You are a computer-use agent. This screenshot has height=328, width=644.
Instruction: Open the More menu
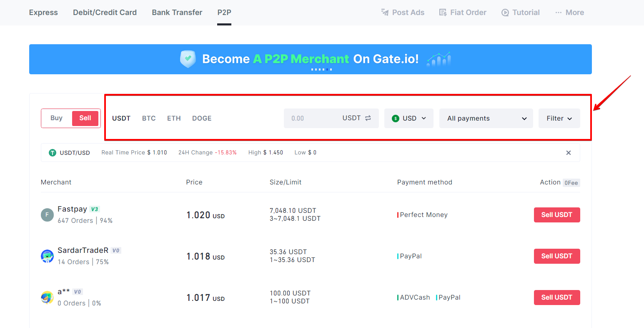(569, 13)
